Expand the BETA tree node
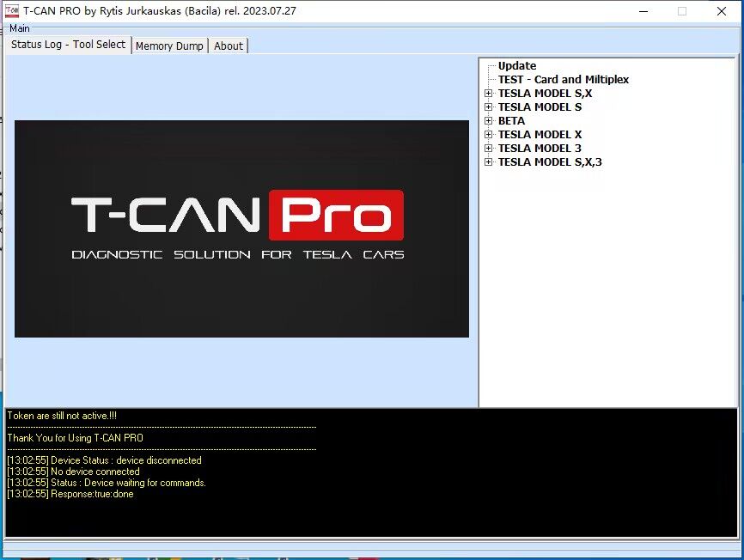 488,121
